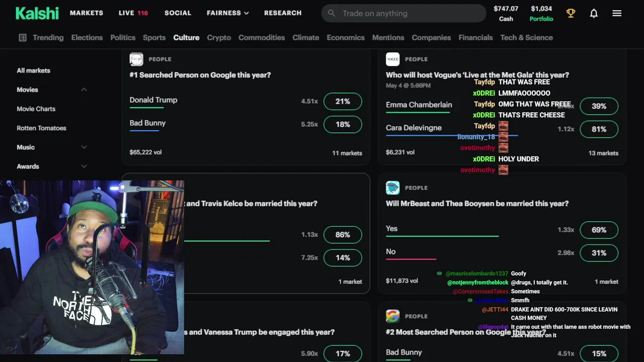
Task: Click 13 markets link
Action: click(603, 153)
